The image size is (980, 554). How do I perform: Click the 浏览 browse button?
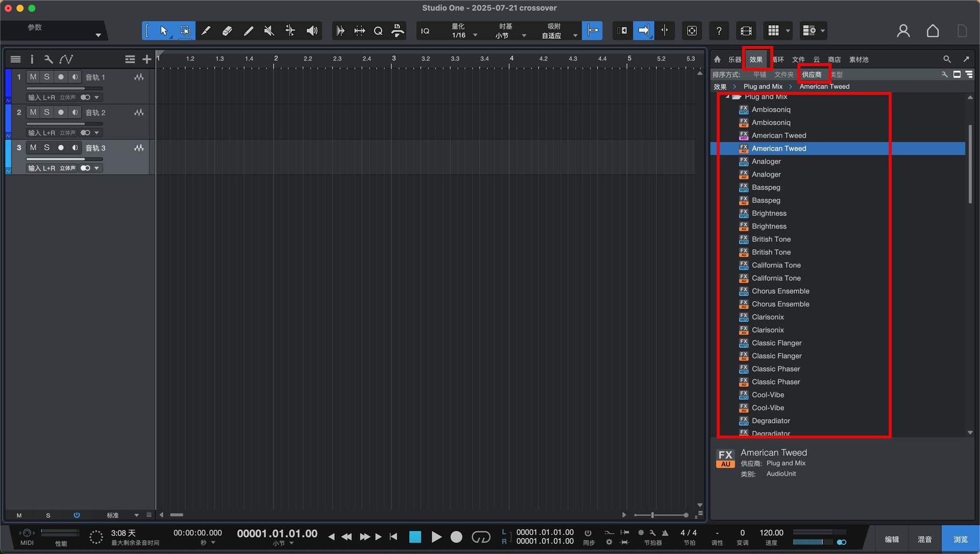point(960,539)
